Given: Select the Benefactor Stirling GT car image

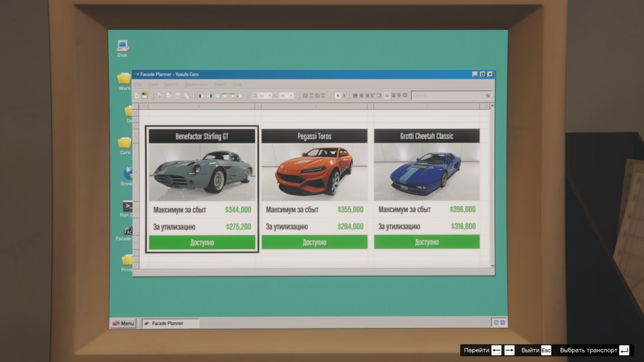Looking at the screenshot, I should pyautogui.click(x=202, y=172).
